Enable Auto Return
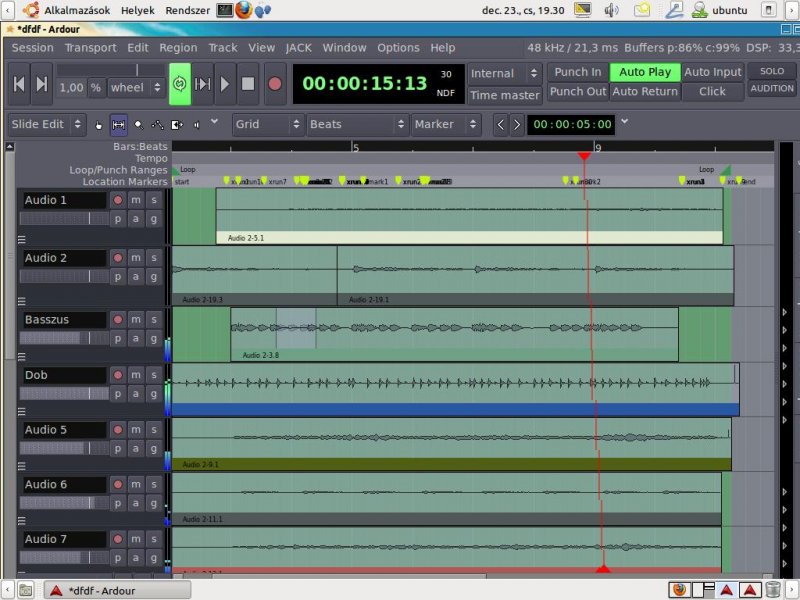The image size is (800, 600). coord(645,92)
